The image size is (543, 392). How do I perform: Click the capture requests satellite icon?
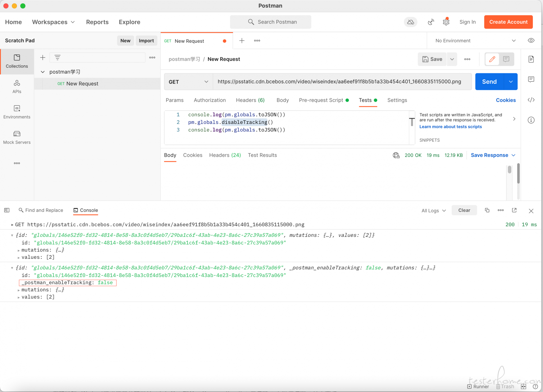tap(431, 22)
